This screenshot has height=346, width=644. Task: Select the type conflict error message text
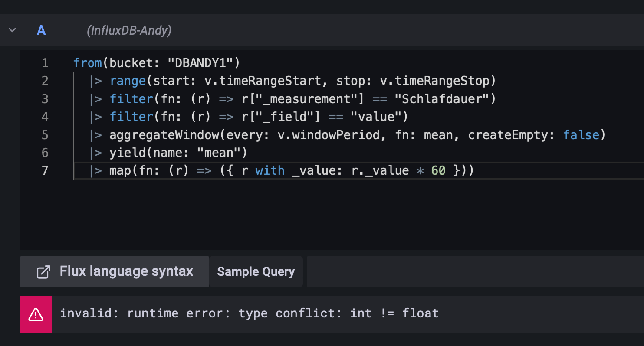click(x=249, y=313)
